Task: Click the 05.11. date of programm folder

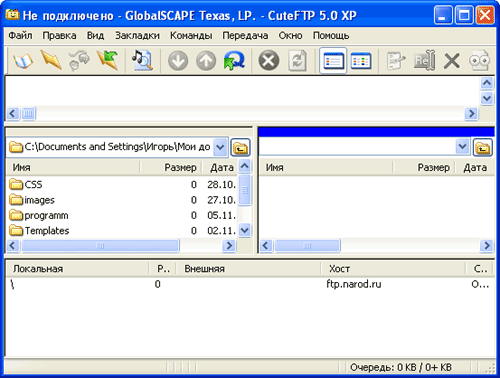Action: (x=221, y=215)
